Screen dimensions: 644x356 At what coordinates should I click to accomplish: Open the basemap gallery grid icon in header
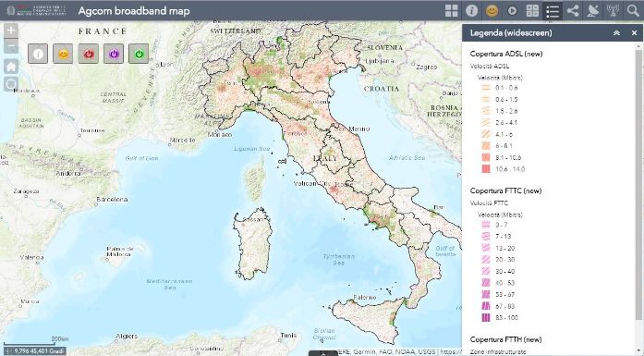coord(452,11)
